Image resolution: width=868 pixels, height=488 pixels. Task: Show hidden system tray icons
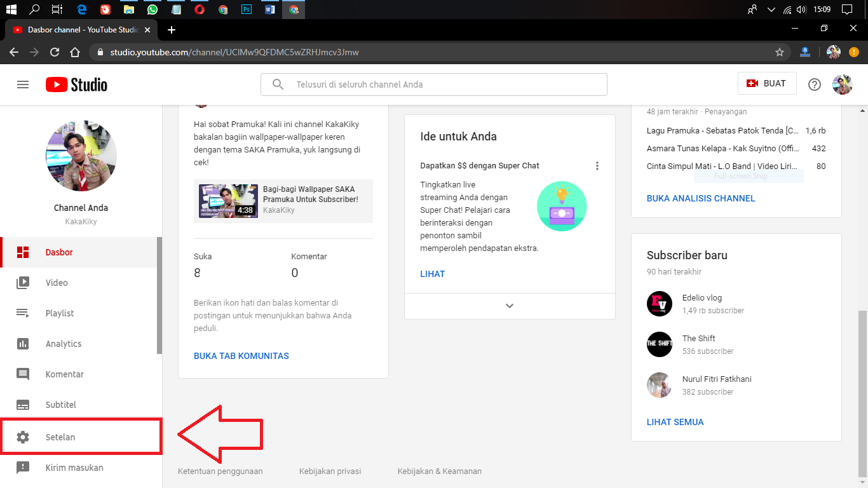[771, 10]
